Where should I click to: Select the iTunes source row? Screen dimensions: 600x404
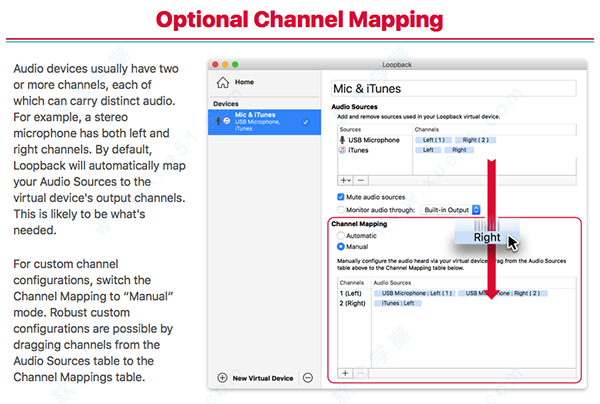[457, 150]
